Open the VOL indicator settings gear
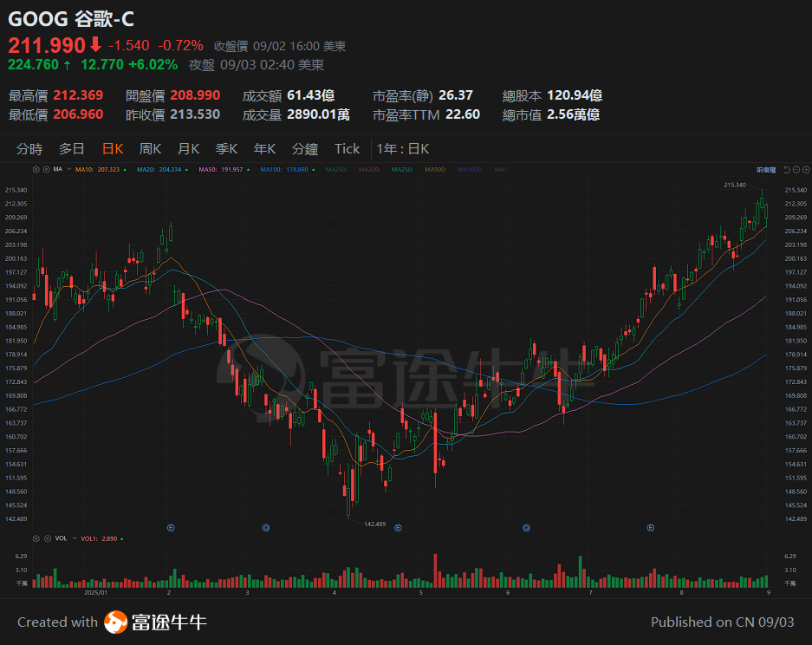Viewport: 812px width, 645px height. [x=36, y=538]
